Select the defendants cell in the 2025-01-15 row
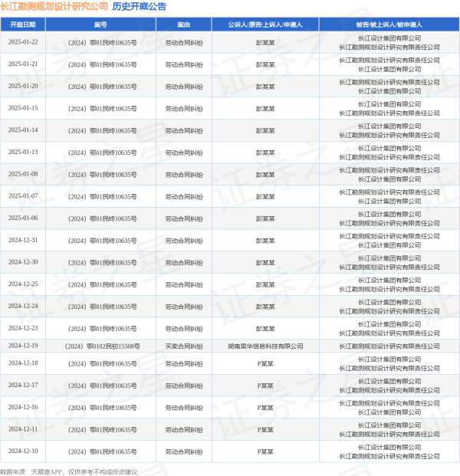 click(389, 109)
